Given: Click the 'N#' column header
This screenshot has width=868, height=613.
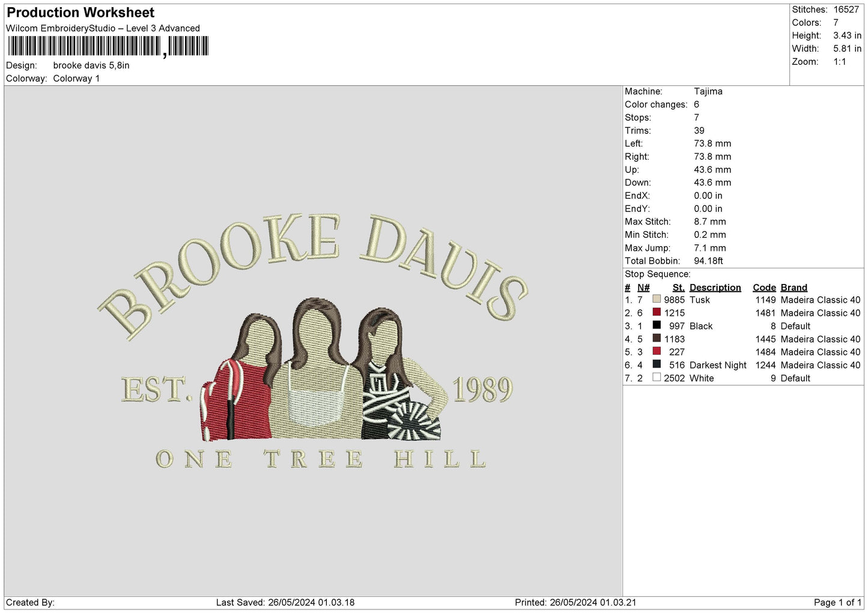Looking at the screenshot, I should pos(643,288).
